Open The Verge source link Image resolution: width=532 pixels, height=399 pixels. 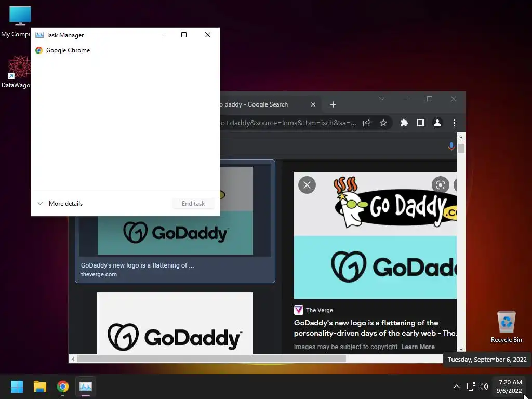[x=320, y=310]
